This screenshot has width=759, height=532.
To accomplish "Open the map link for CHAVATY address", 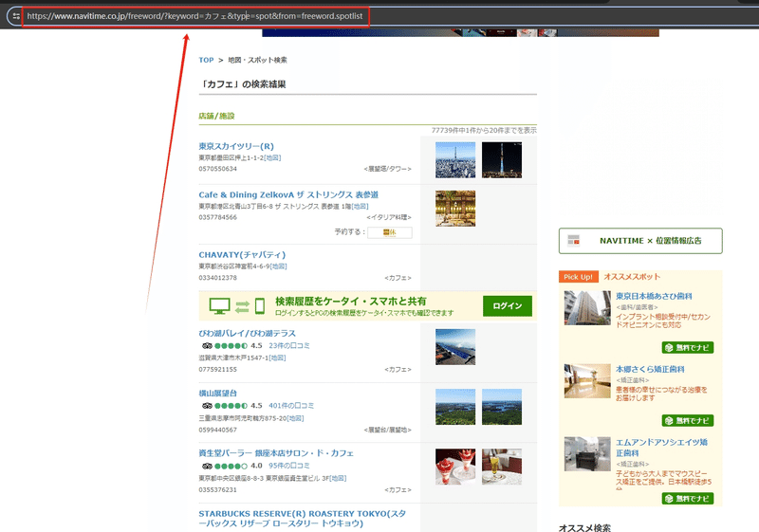I will [278, 266].
